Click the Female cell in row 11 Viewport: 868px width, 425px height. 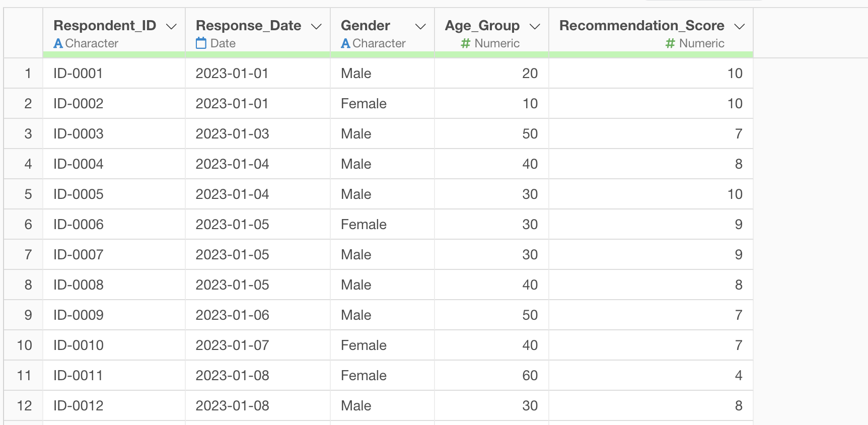tap(364, 376)
